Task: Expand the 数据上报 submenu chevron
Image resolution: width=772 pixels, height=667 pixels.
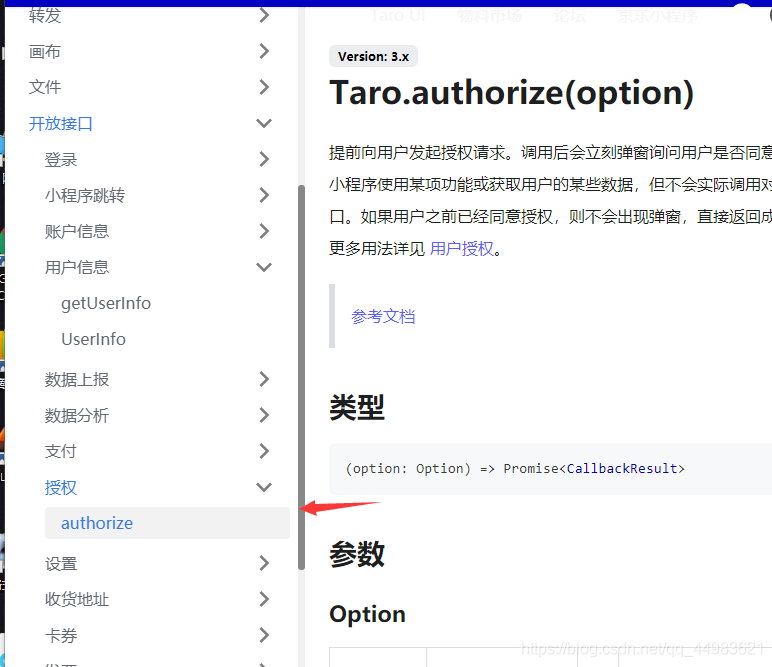Action: click(264, 379)
